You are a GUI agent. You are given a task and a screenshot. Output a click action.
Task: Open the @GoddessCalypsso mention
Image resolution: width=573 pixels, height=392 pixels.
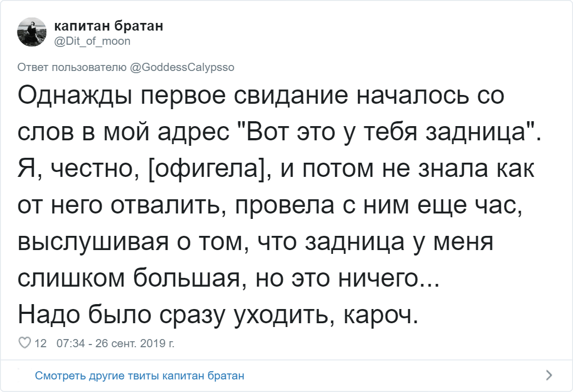click(182, 67)
